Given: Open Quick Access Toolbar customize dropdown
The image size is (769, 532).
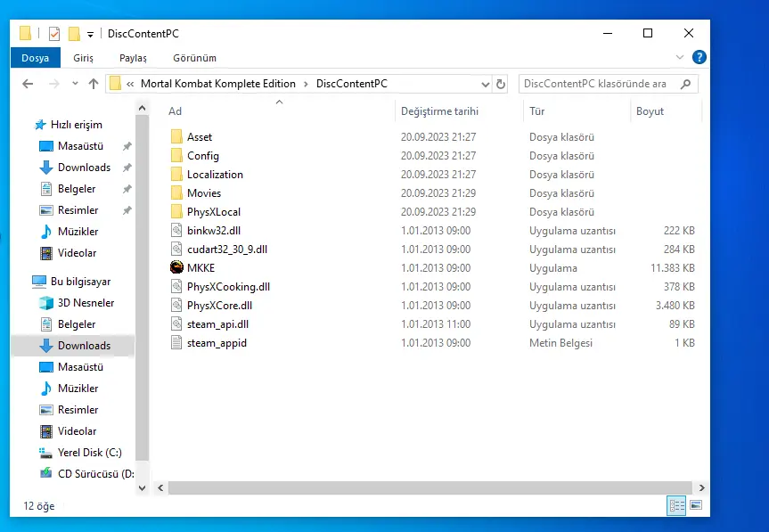Looking at the screenshot, I should [x=90, y=35].
